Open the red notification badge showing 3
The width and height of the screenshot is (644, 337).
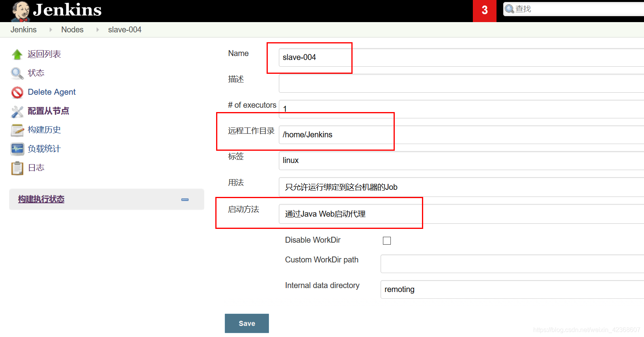point(485,11)
